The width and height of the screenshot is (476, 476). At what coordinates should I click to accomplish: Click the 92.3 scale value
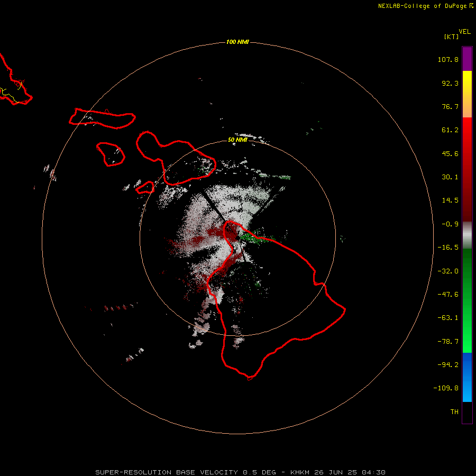(450, 83)
